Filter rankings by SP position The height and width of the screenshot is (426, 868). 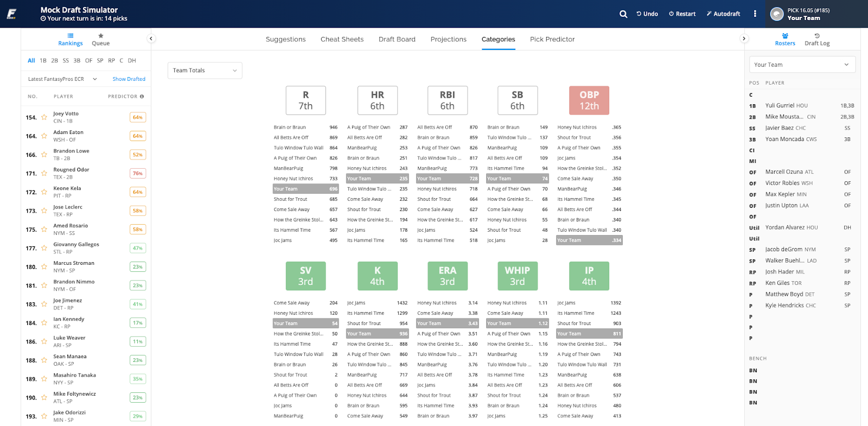tap(100, 61)
